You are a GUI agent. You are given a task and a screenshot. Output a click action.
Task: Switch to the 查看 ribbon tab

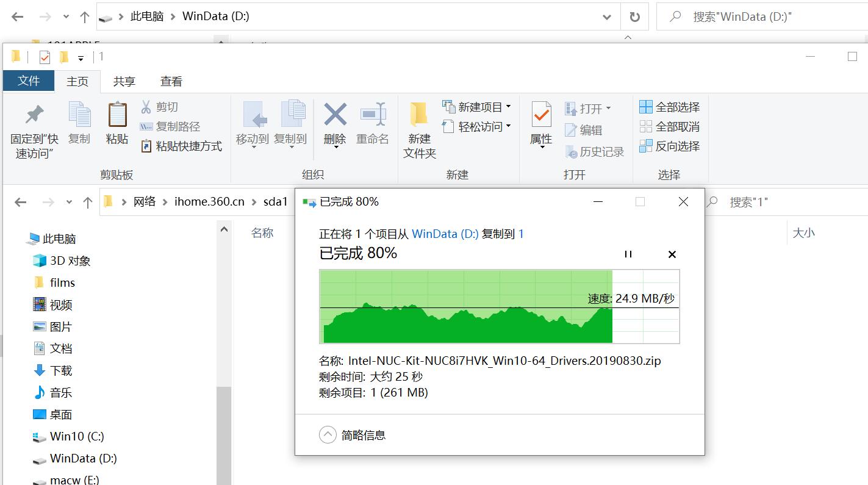171,81
